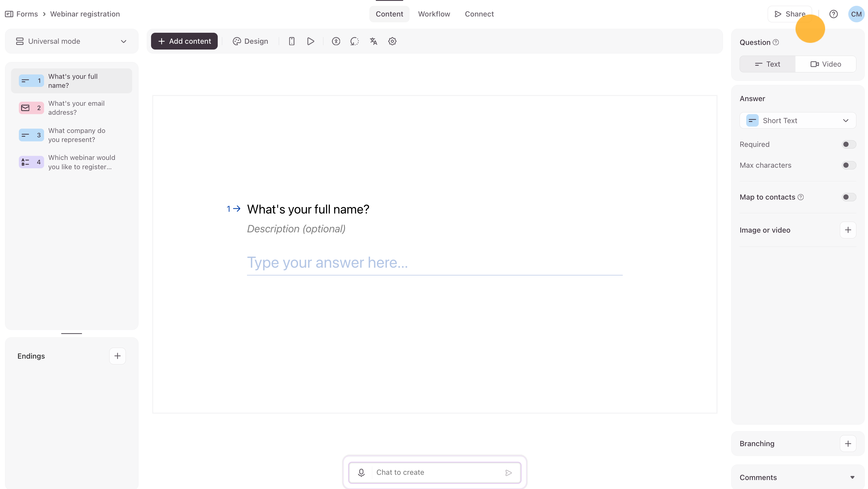Add image or video plus icon
This screenshot has height=489, width=868.
tap(848, 230)
